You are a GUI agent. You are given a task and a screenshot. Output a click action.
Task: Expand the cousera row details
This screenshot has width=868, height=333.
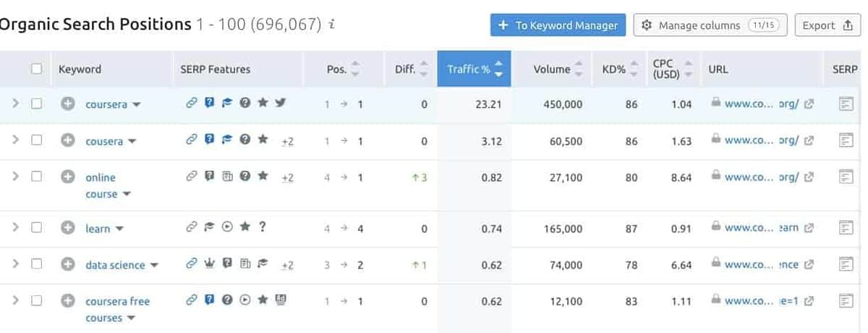click(14, 140)
